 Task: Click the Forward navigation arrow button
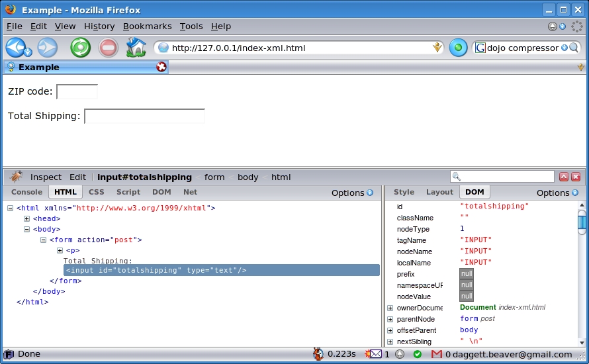[46, 48]
